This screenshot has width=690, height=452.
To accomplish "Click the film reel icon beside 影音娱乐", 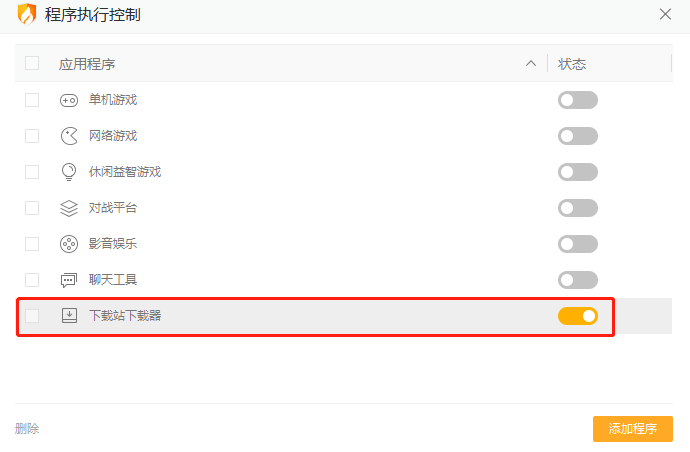I will pyautogui.click(x=69, y=244).
